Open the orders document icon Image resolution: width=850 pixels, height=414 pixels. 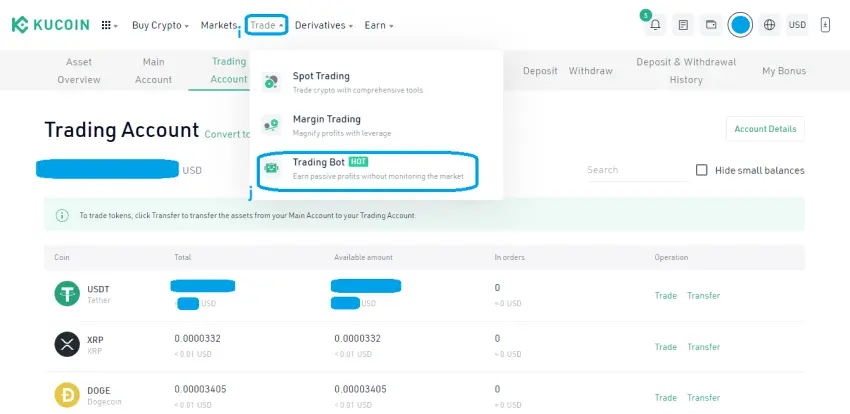[x=683, y=25]
